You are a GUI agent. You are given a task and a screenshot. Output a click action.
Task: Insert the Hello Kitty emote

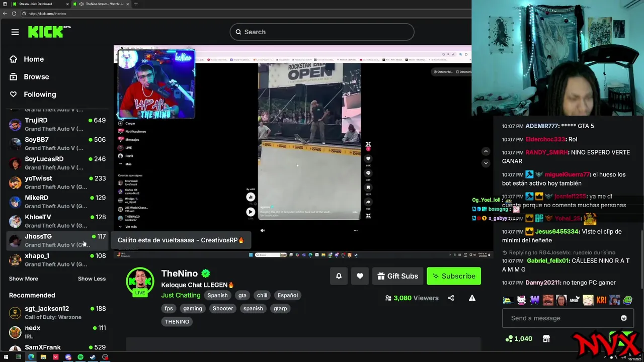click(x=521, y=300)
